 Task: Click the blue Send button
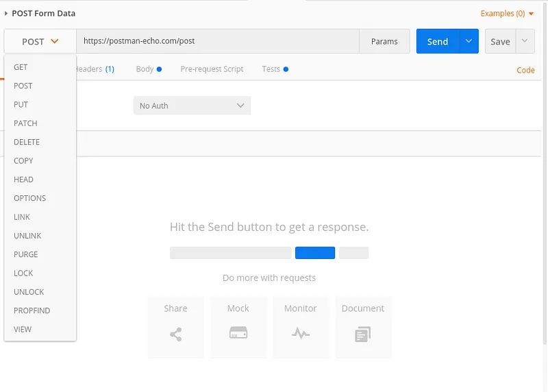click(x=438, y=41)
